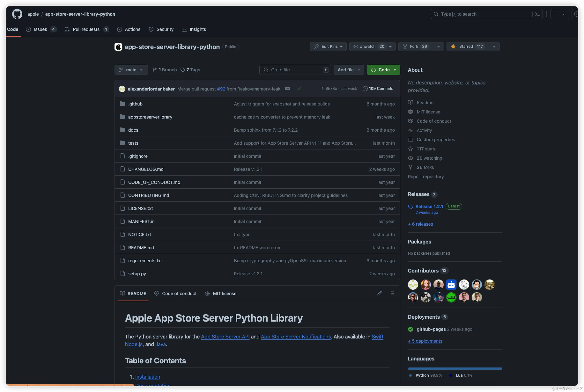Expand commit message ellipsis button

(287, 89)
